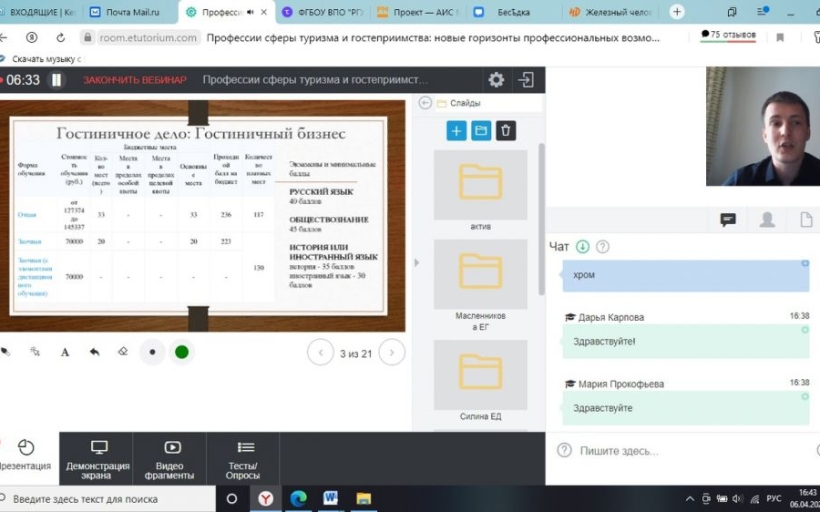
Task: Select the pointer highlight tool
Action: pyautogui.click(x=35, y=352)
